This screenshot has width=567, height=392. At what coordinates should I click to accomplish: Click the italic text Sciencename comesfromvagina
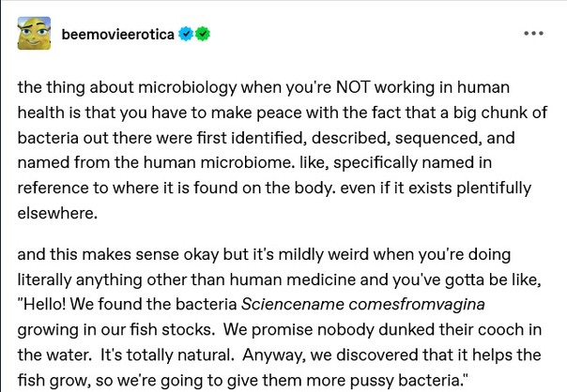pos(362,304)
